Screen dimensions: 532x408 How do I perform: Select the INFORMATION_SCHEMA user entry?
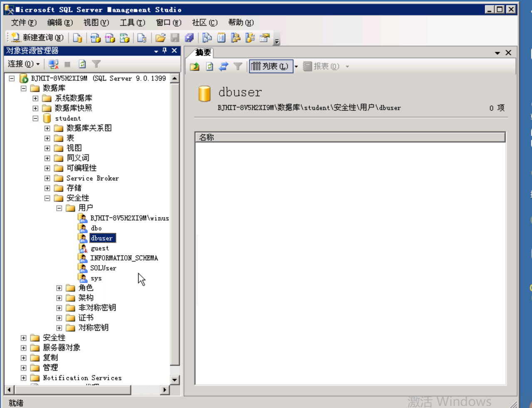point(124,258)
